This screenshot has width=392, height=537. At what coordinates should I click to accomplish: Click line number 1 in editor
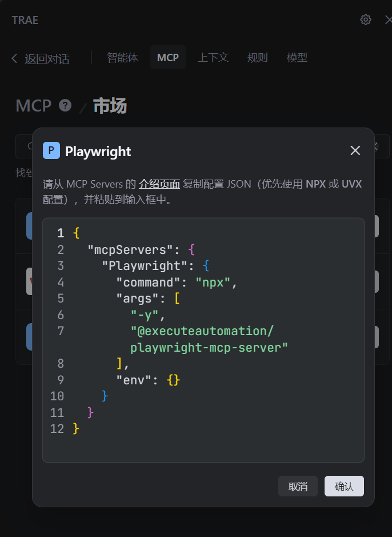pyautogui.click(x=61, y=233)
